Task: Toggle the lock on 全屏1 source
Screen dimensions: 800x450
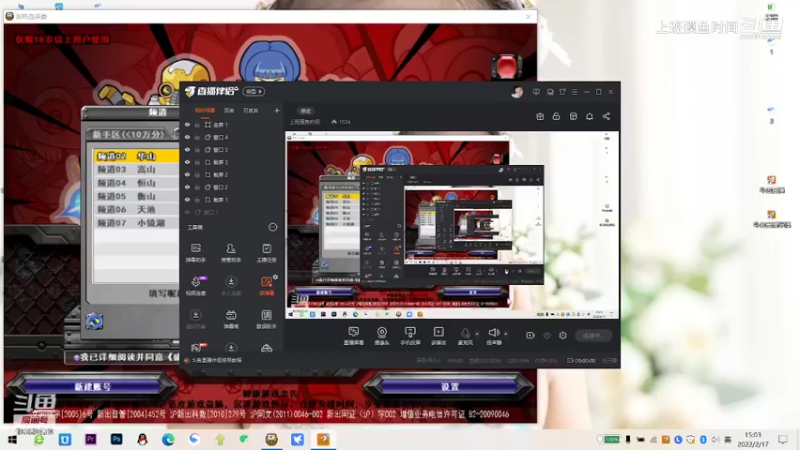Action: [x=197, y=124]
